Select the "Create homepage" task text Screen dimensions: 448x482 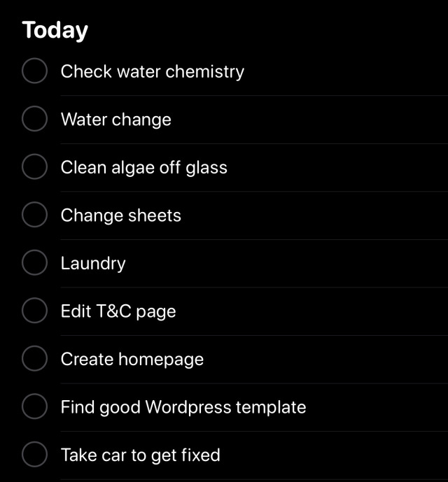[132, 360]
